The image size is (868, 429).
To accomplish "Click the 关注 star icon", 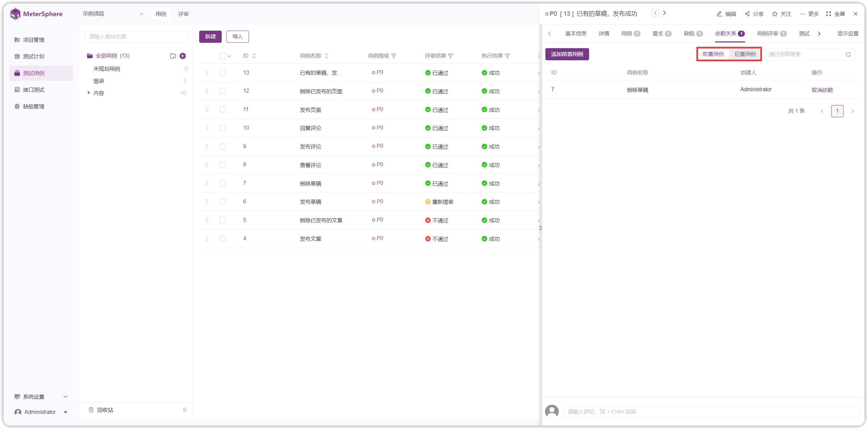I will point(775,14).
